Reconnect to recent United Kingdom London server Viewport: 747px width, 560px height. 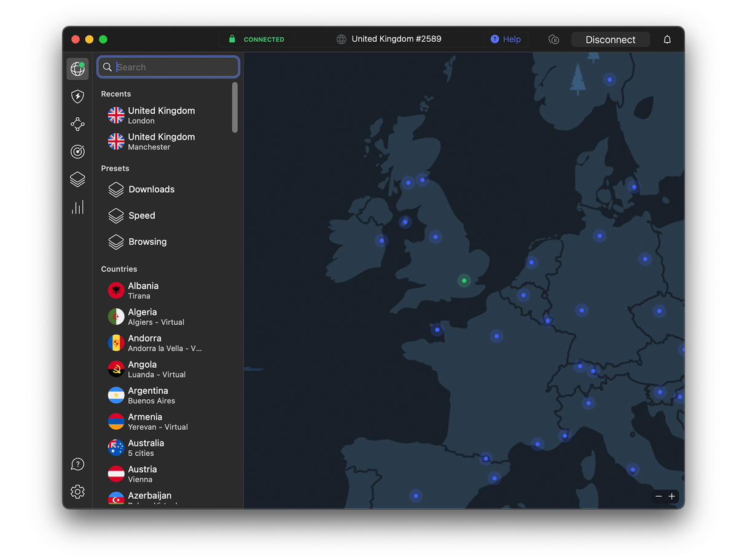click(x=161, y=115)
